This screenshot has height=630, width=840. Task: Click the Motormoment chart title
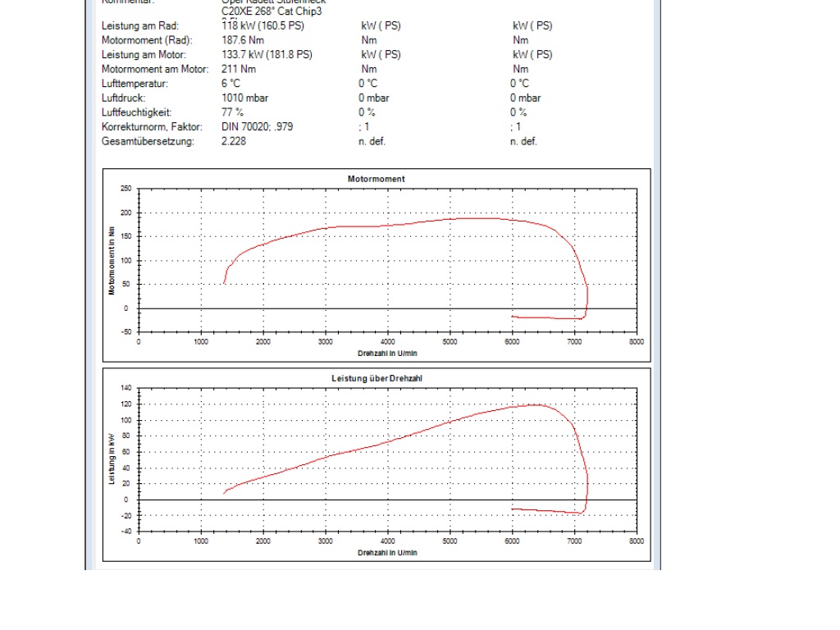(x=376, y=179)
